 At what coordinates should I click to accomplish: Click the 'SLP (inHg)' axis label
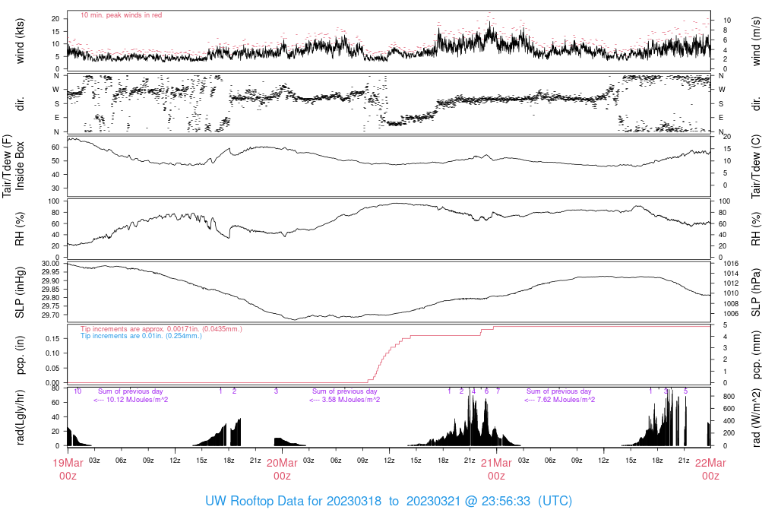click(20, 293)
